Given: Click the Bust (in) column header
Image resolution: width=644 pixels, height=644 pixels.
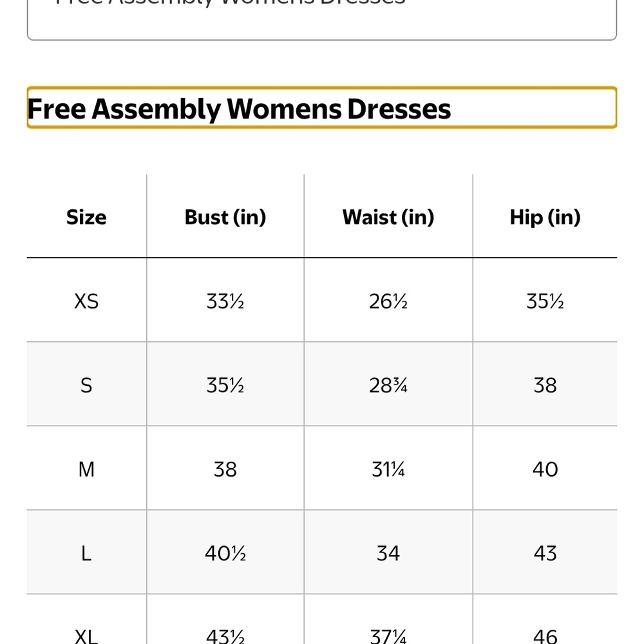Looking at the screenshot, I should [x=225, y=217].
